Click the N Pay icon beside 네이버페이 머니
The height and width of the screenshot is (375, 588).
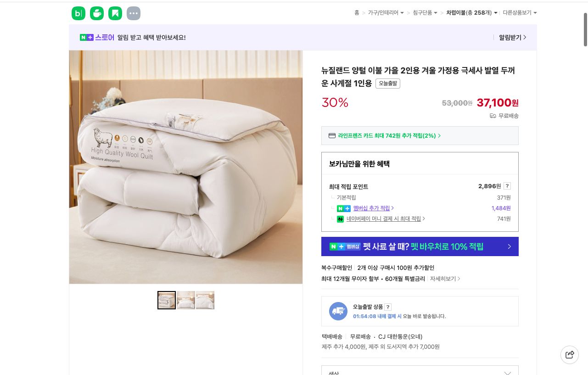pyautogui.click(x=340, y=219)
